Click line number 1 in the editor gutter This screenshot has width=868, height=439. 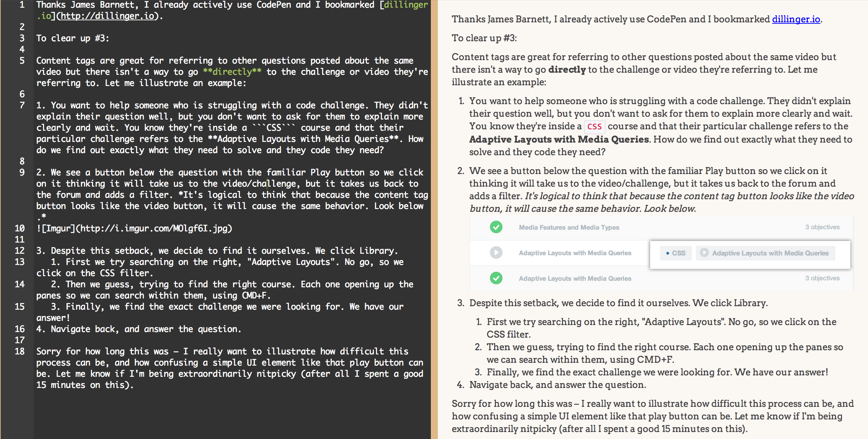[x=22, y=5]
